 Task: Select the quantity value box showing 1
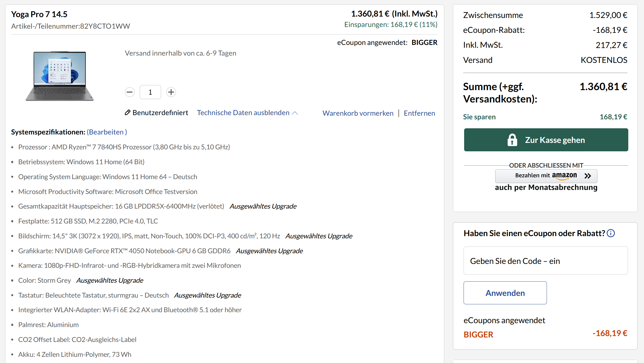150,92
